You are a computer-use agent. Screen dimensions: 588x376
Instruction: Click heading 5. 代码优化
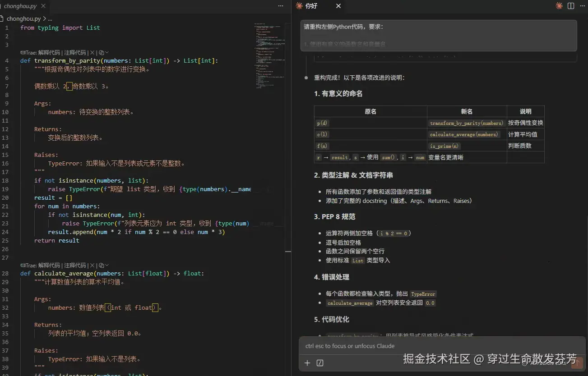pyautogui.click(x=332, y=319)
